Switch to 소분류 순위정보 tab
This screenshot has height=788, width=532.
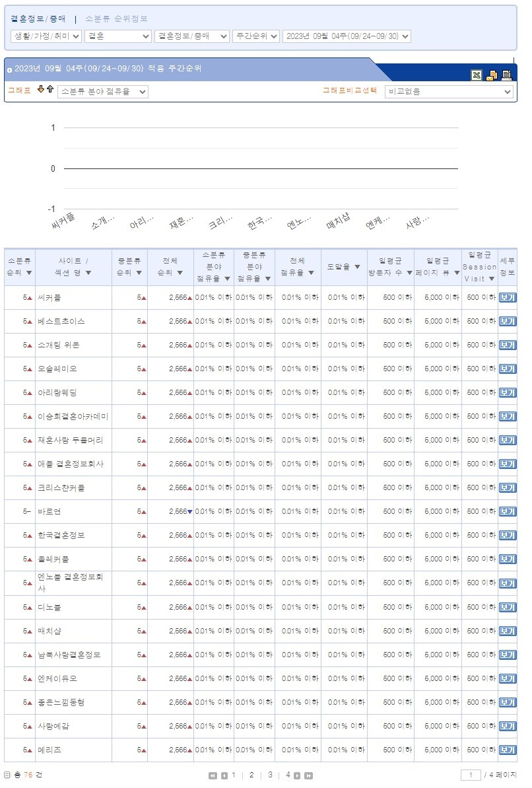(116, 18)
